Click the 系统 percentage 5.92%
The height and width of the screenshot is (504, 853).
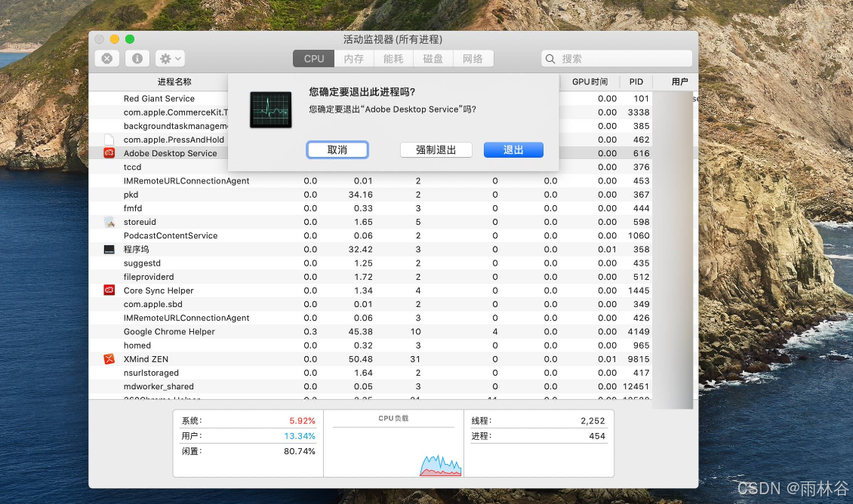[302, 421]
